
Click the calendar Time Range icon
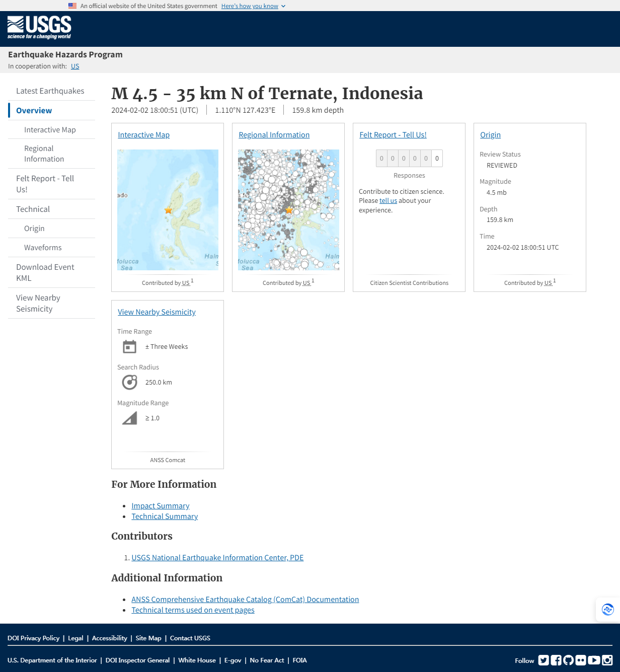pyautogui.click(x=129, y=347)
